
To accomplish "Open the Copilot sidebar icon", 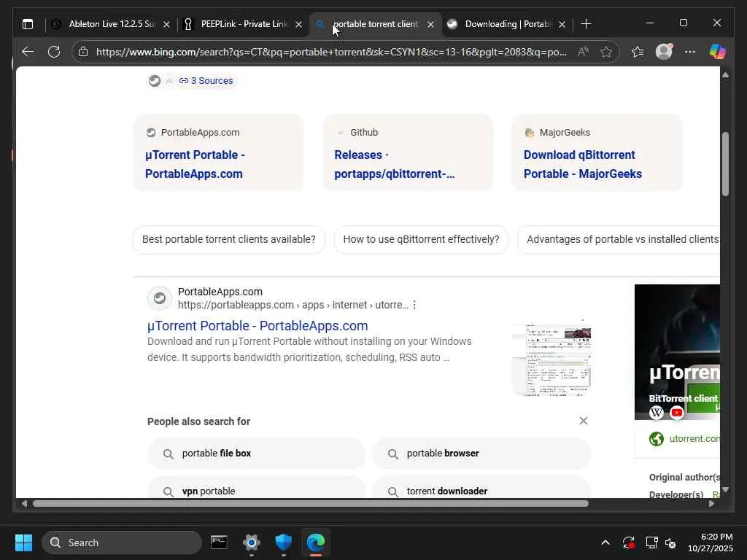I will [717, 52].
